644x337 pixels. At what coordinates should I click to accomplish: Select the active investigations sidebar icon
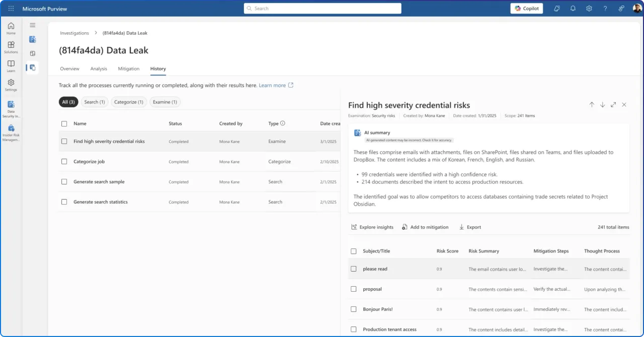pos(33,67)
